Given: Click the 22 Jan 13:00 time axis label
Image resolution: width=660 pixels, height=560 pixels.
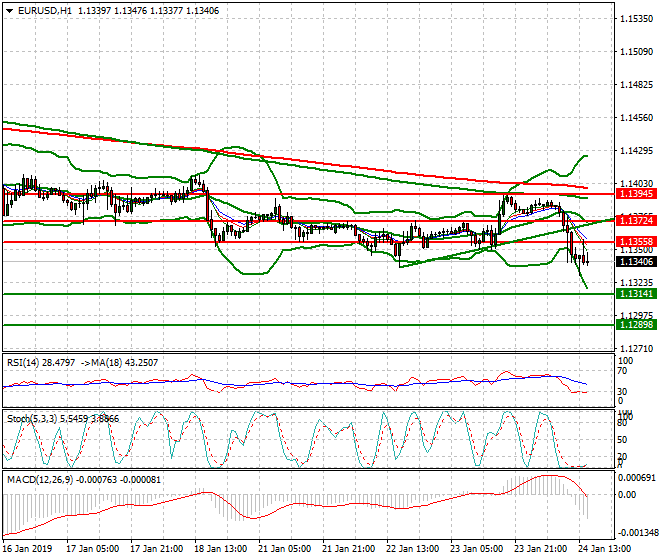Looking at the screenshot, I should (412, 549).
